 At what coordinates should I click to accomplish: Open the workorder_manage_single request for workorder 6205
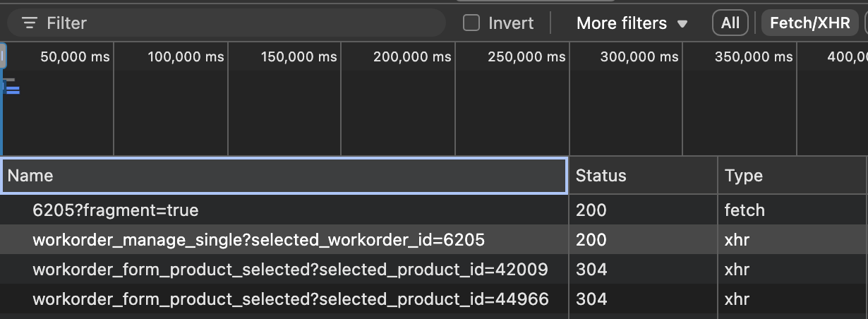tap(258, 240)
